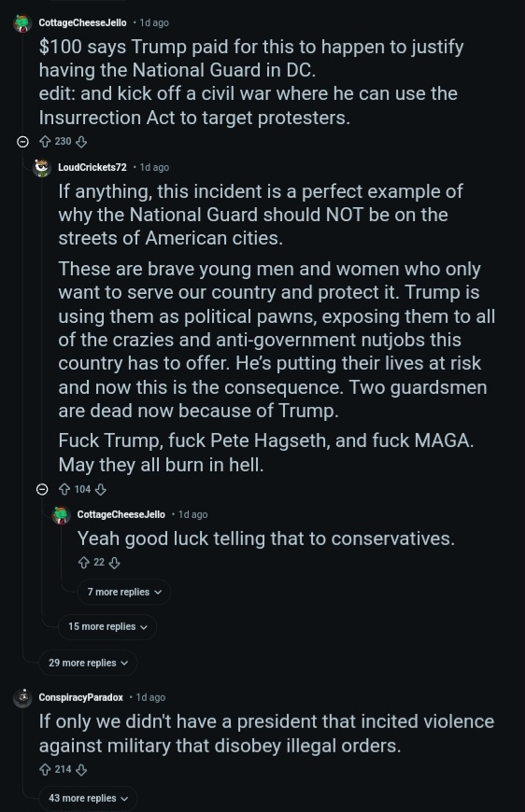Click CottageCheeseJello's avatar on nested reply
This screenshot has height=812, width=525.
[61, 515]
